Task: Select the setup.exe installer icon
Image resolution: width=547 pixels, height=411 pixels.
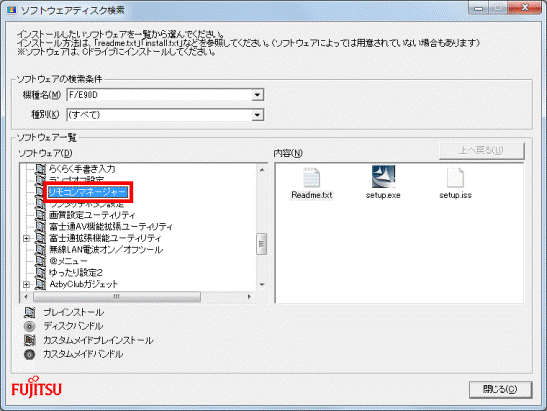Action: pyautogui.click(x=383, y=177)
